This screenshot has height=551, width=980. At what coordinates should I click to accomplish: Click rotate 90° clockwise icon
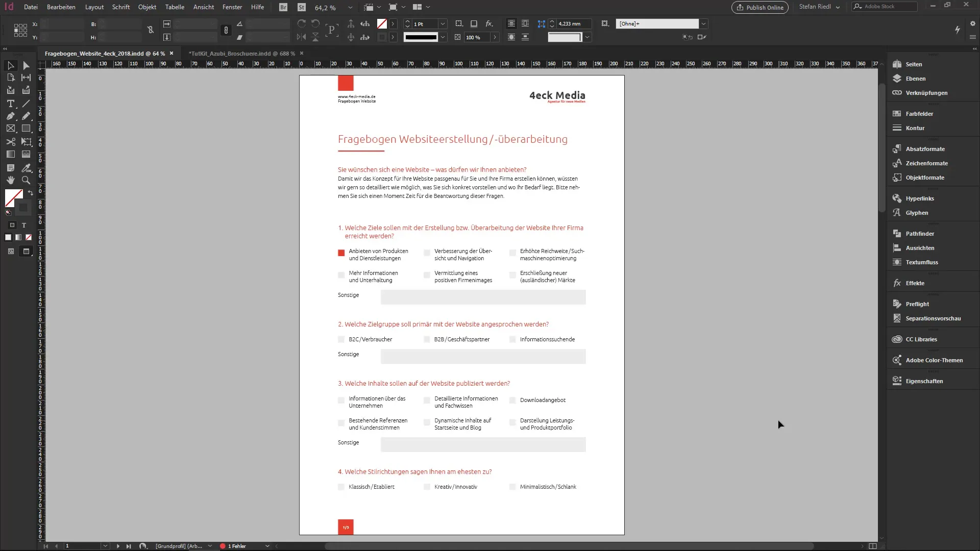point(302,23)
